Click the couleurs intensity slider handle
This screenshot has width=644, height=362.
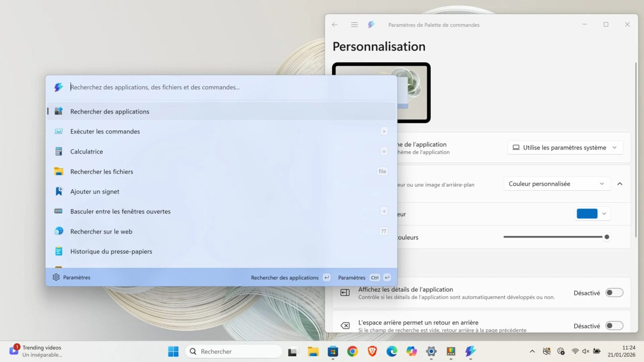tap(607, 237)
